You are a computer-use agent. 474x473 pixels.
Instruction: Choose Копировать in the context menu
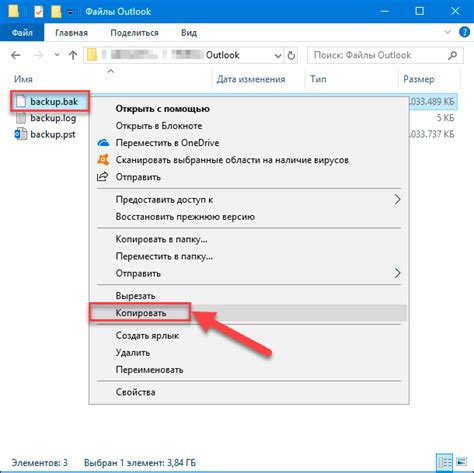coord(249,313)
